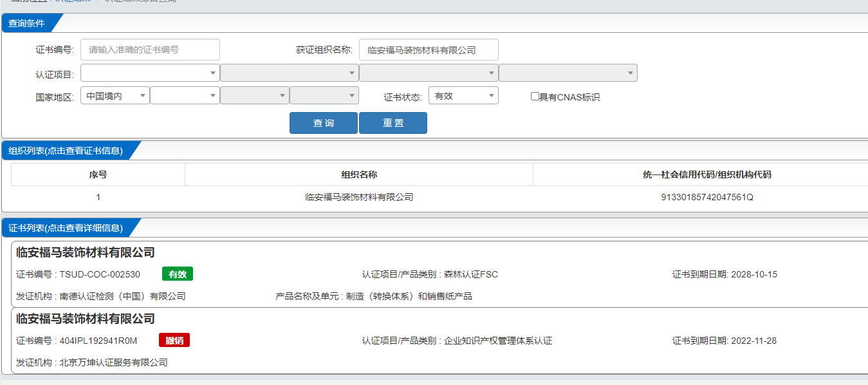Click the expiry date 2022-11-28

(x=754, y=341)
